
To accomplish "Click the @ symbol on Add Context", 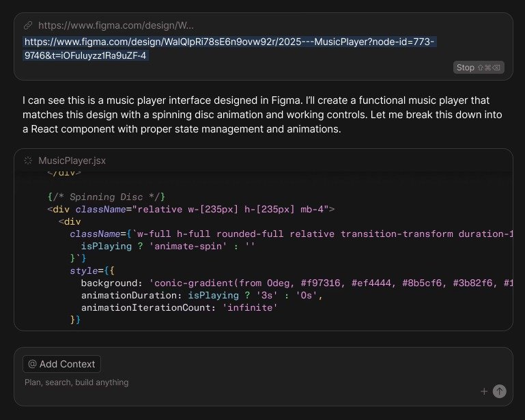I will (32, 364).
